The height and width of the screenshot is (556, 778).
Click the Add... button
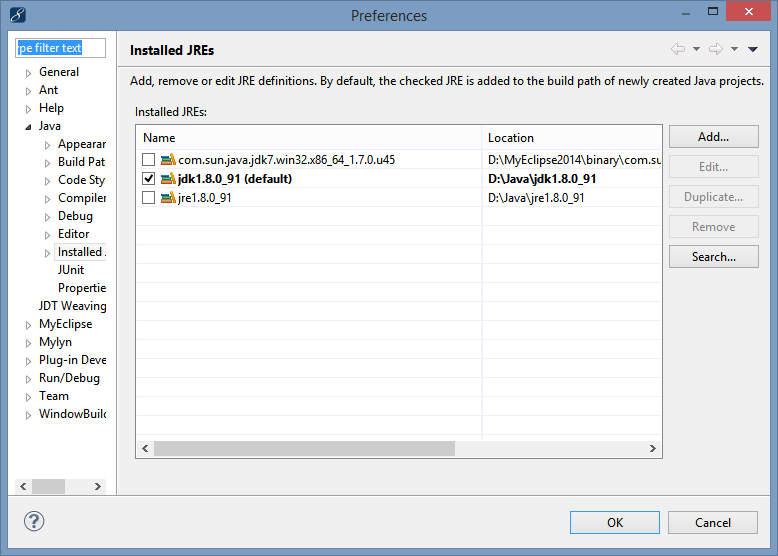(713, 136)
